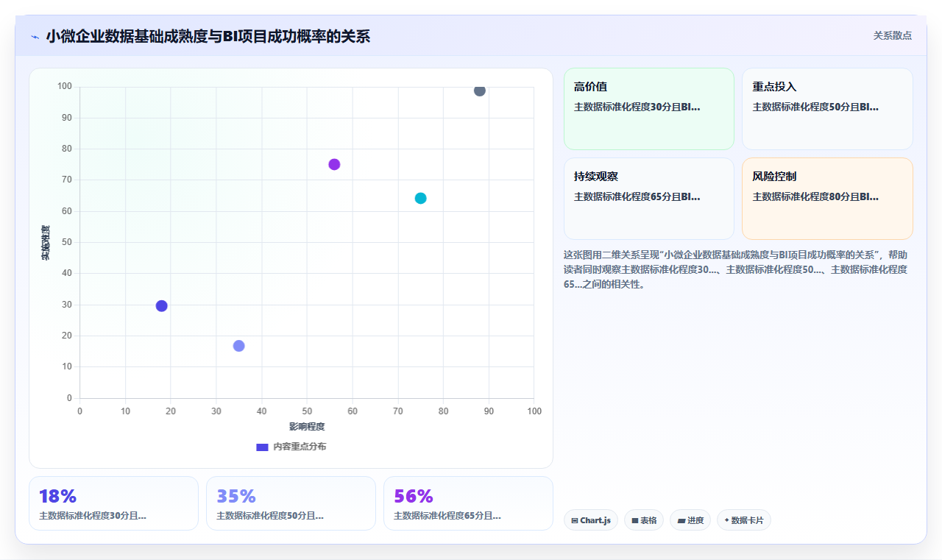Viewport: 942px width, 560px height.
Task: Click the 进度 tag chip
Action: tap(690, 520)
